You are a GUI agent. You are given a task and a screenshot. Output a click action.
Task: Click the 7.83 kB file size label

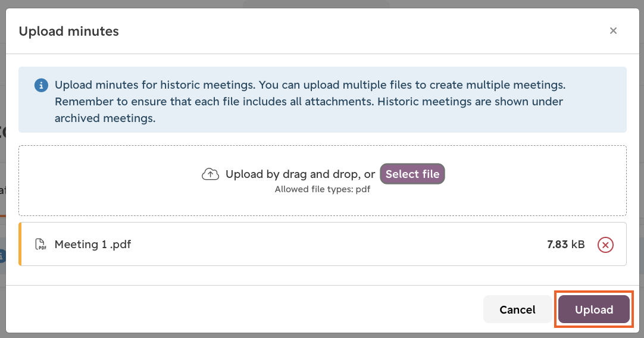click(566, 245)
